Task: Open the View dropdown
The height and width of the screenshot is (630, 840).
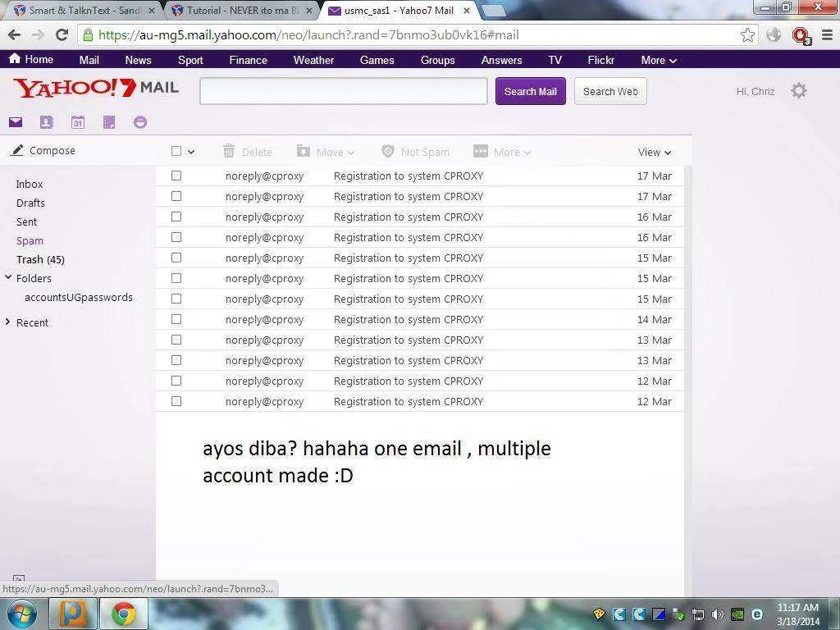Action: 654,152
